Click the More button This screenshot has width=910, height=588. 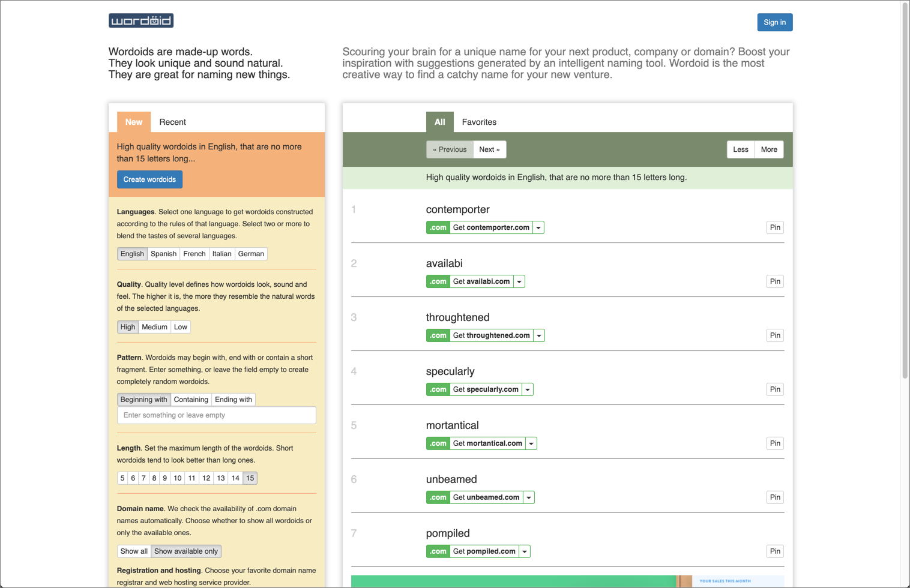tap(769, 149)
